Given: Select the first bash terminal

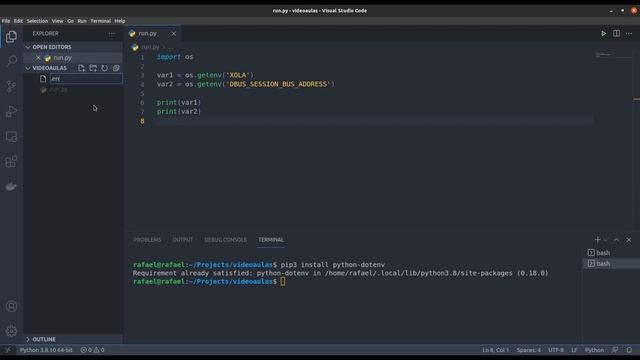Looking at the screenshot, I should pos(611,253).
